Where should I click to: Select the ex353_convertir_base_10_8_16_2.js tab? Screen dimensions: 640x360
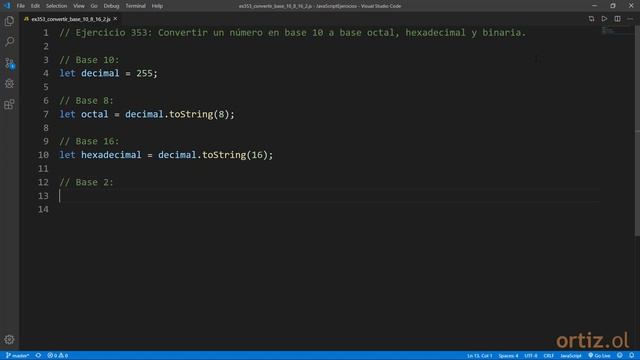[71, 19]
